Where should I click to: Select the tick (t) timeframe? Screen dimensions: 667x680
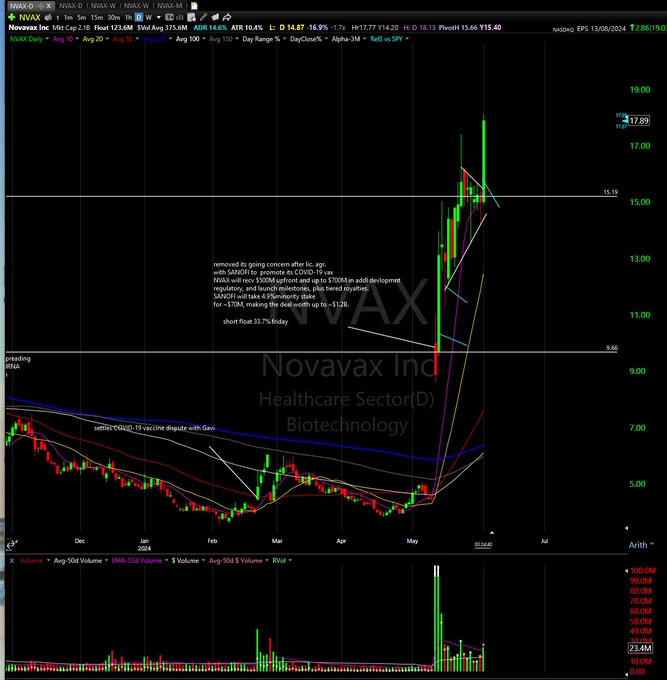(58, 18)
